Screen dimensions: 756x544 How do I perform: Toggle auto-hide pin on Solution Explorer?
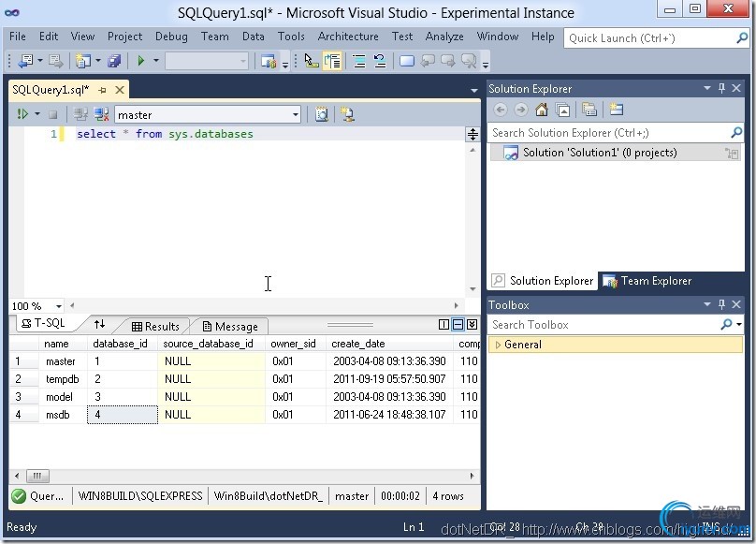tap(721, 89)
